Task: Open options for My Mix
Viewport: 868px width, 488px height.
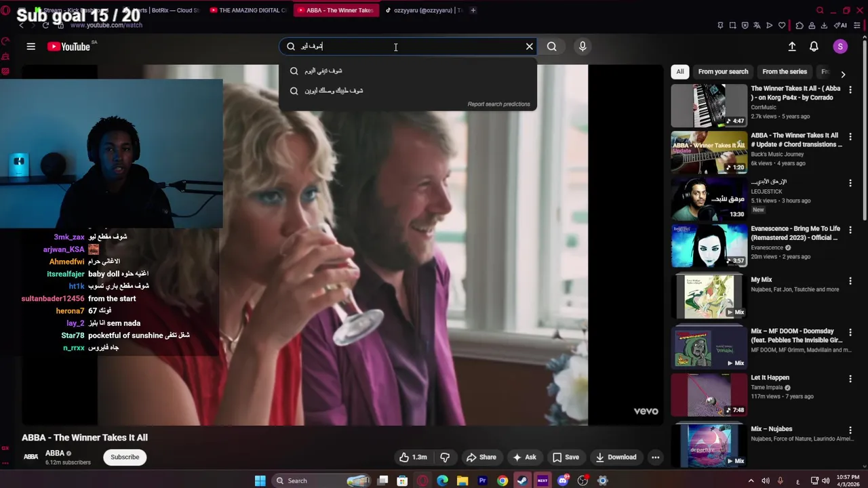Action: click(x=850, y=281)
